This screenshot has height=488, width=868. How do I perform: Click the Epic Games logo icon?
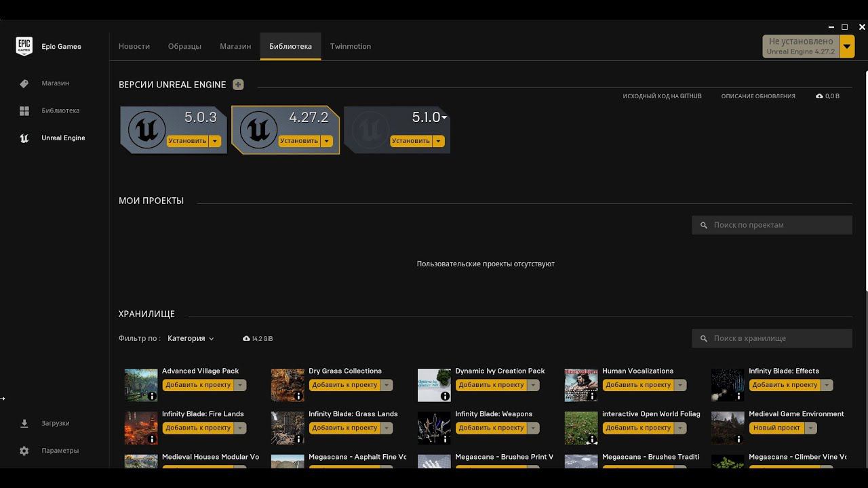(x=24, y=46)
